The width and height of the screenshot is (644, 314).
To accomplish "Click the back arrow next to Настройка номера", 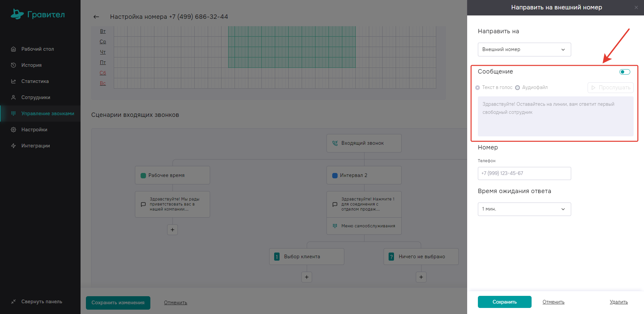I will 96,17.
